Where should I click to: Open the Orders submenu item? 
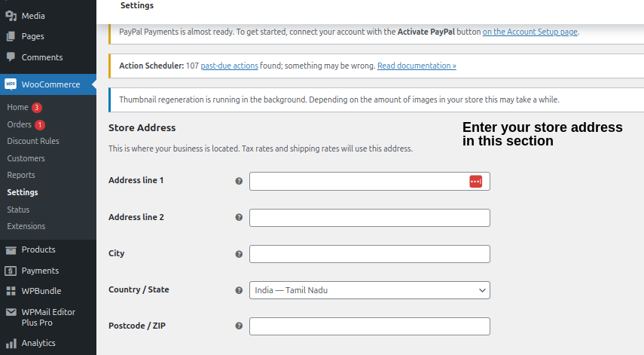tap(19, 124)
